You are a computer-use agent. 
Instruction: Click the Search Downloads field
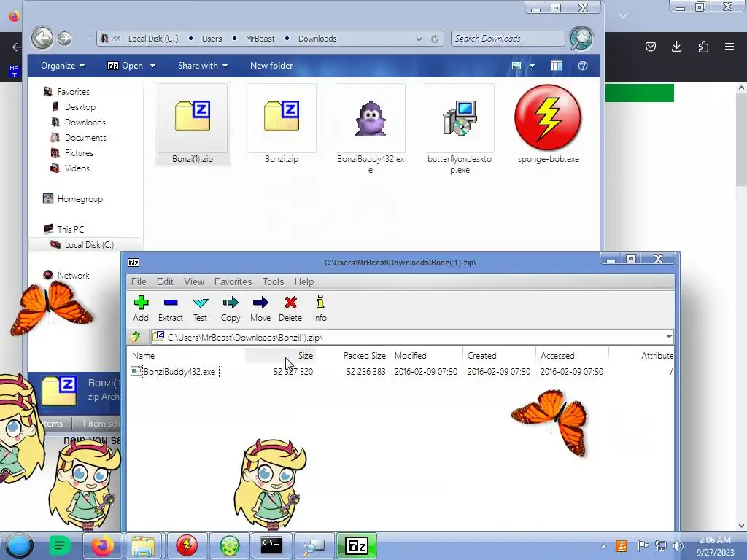coord(508,39)
